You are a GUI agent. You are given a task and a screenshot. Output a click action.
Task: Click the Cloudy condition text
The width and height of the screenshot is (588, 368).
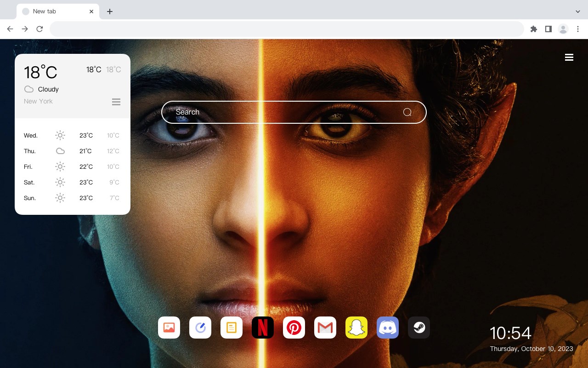(x=48, y=89)
